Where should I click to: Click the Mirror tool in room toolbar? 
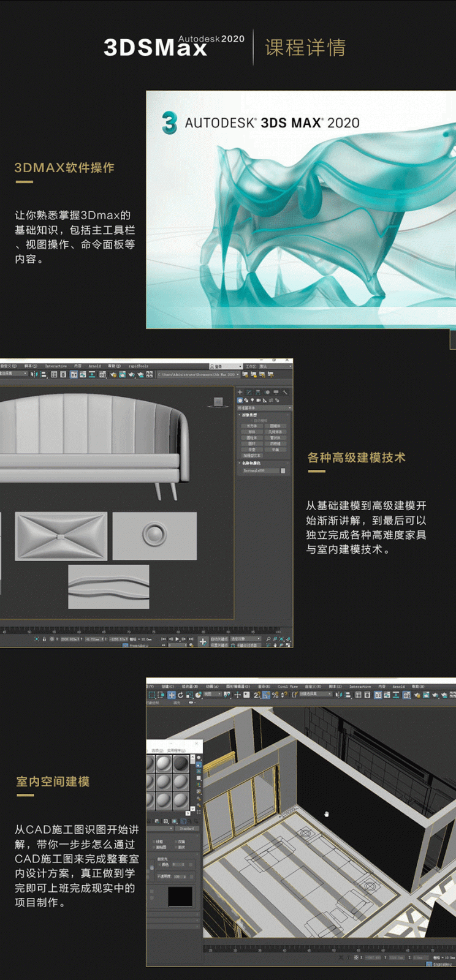pyautogui.click(x=338, y=696)
